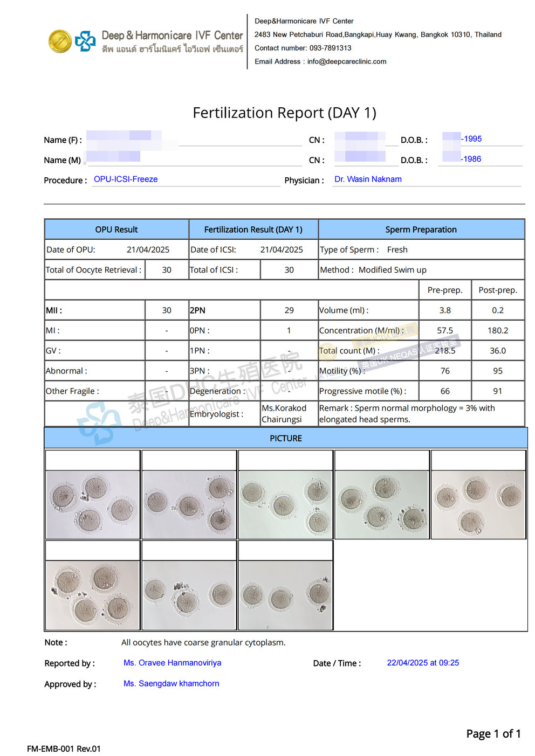The image size is (535, 756).
Task: Click the blue clover clinic logo
Action: pos(85,41)
